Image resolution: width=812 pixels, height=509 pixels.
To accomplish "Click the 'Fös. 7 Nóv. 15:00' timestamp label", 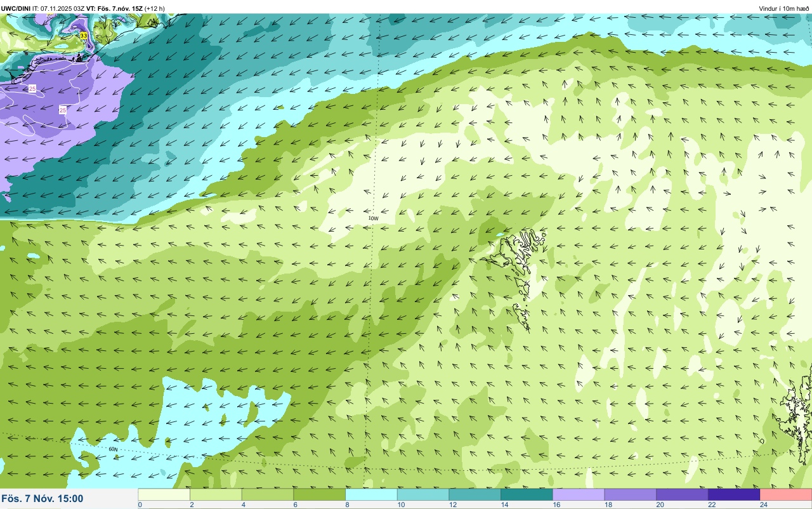I will click(43, 498).
